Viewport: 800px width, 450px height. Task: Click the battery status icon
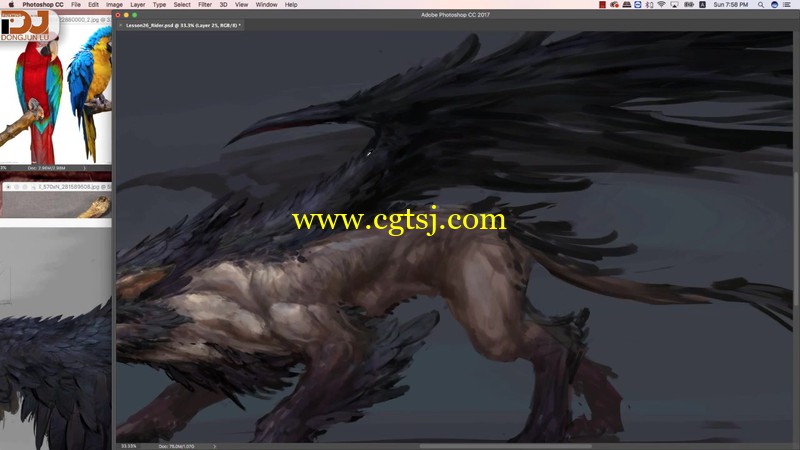(689, 5)
